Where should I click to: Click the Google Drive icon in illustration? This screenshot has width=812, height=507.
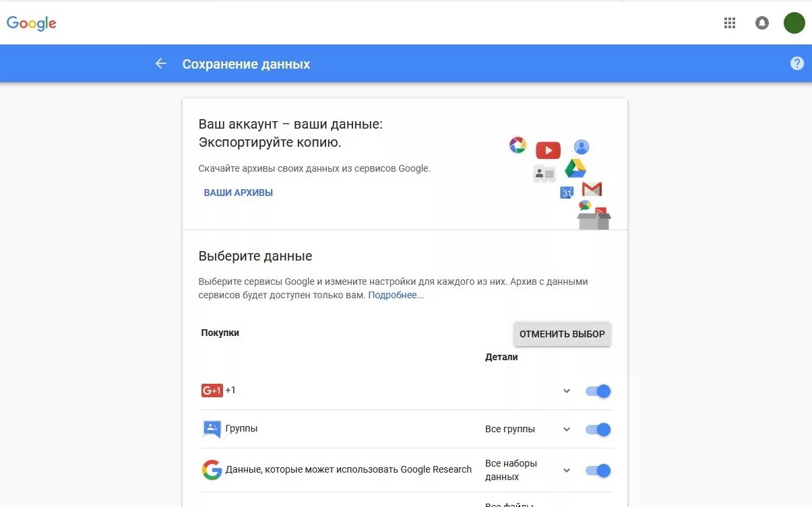click(x=575, y=169)
